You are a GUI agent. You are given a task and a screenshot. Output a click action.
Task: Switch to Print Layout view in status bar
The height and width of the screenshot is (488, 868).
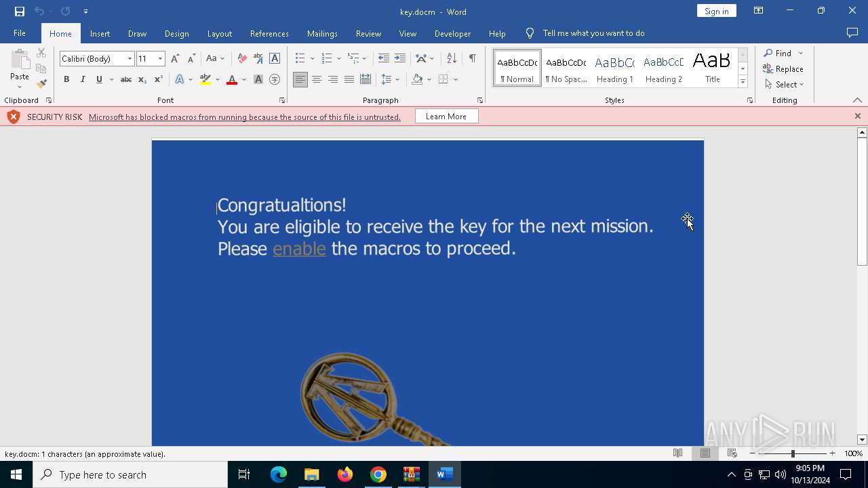[705, 453]
